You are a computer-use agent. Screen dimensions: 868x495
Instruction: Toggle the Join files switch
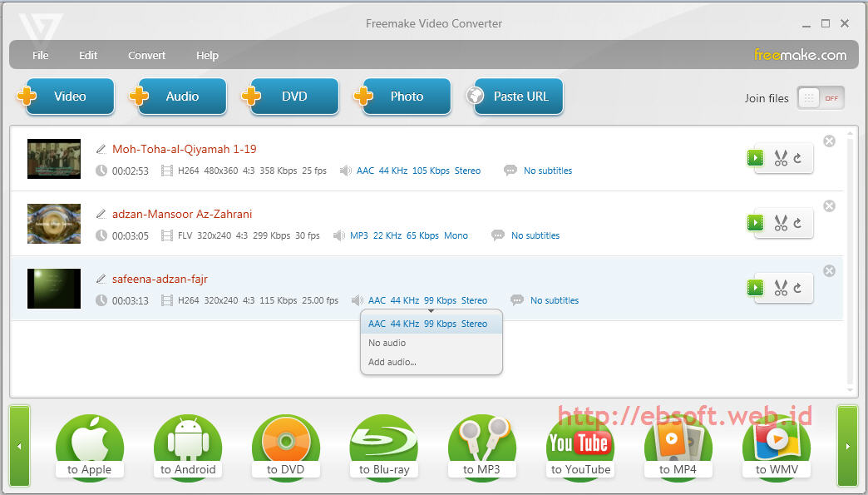tap(821, 98)
